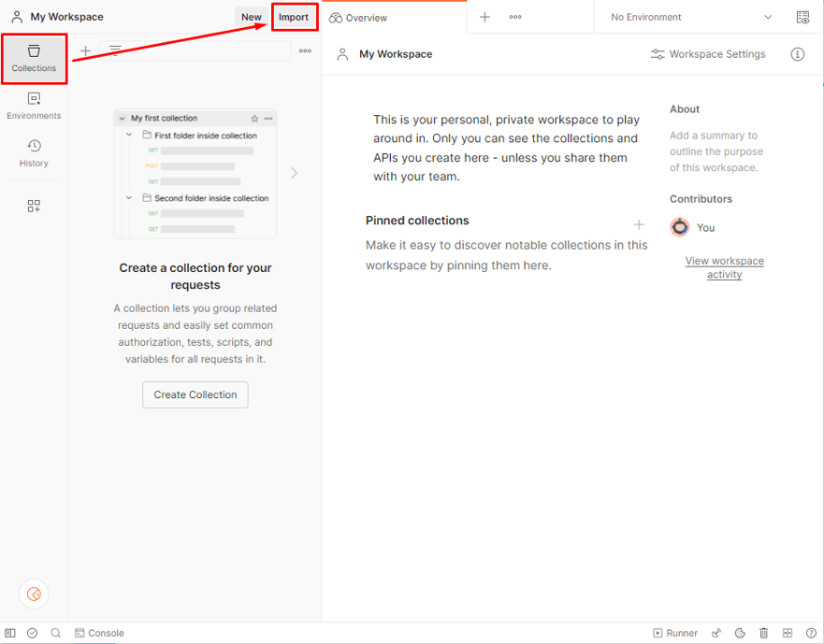Screen dimensions: 824x644
Task: Open the History sidebar tab
Action: pyautogui.click(x=34, y=153)
